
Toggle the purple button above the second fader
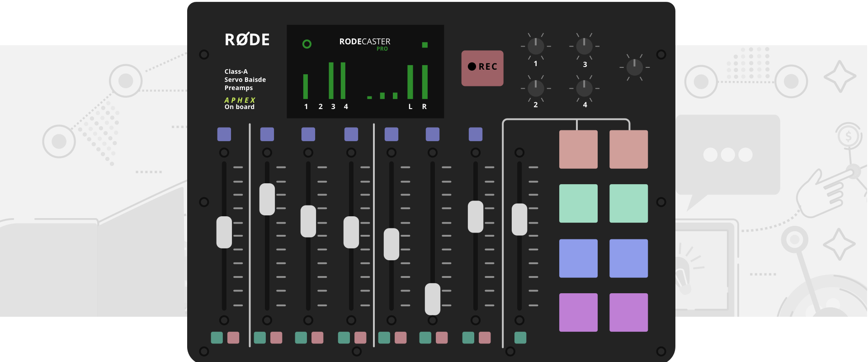coord(267,134)
